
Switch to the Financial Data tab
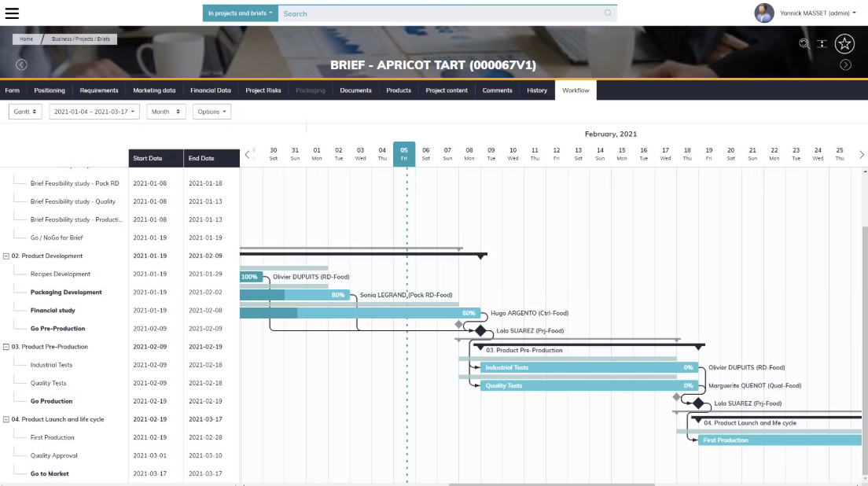click(211, 90)
